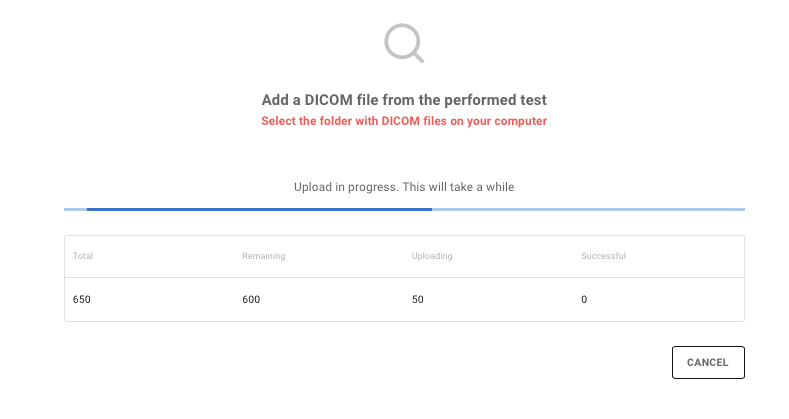This screenshot has height=419, width=789.
Task: Click the dark blue filled progress bar segment
Action: coord(259,209)
